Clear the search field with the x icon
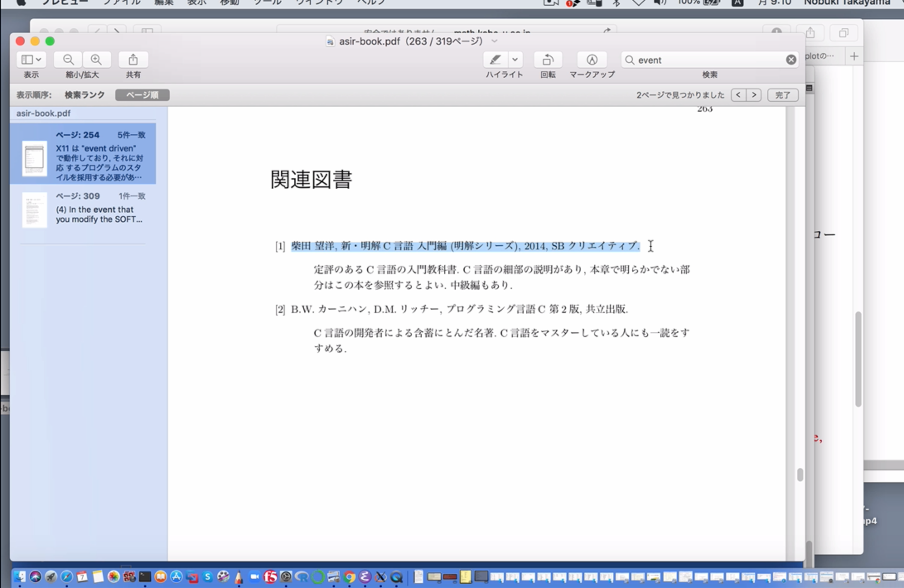Image resolution: width=904 pixels, height=588 pixels. [x=791, y=60]
